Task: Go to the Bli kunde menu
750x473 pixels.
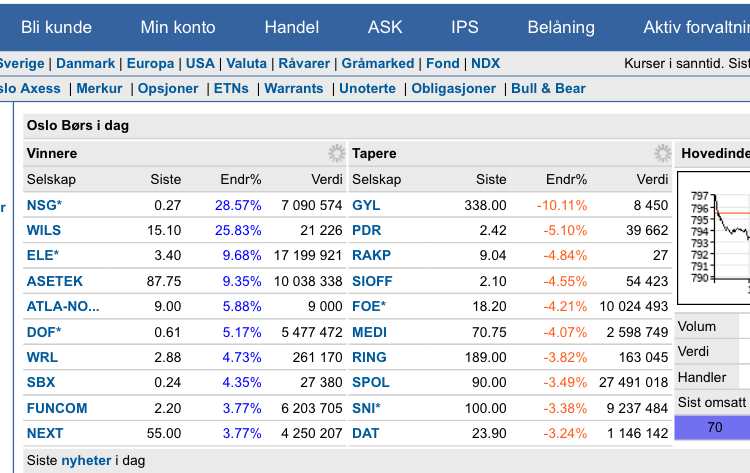Action: pos(56,27)
